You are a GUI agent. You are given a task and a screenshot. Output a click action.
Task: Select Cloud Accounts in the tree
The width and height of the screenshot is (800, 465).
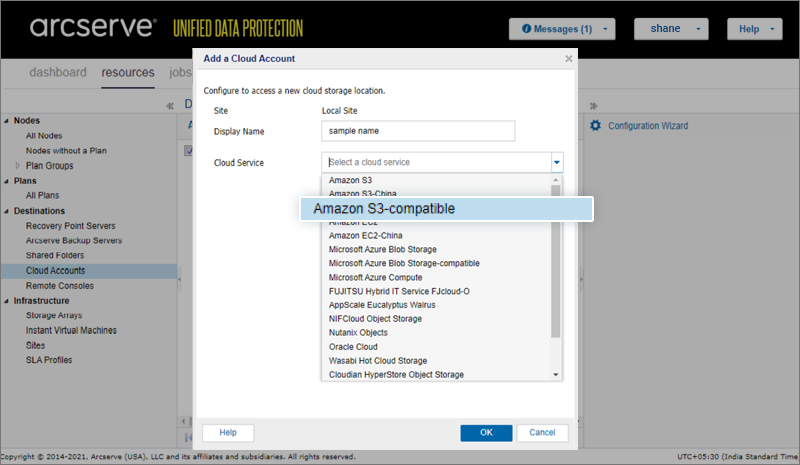coord(56,271)
